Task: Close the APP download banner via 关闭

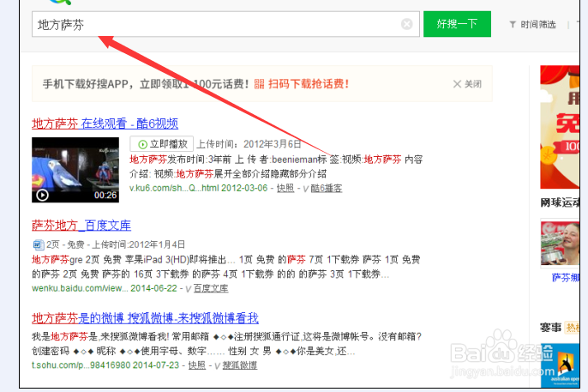Action: point(467,84)
